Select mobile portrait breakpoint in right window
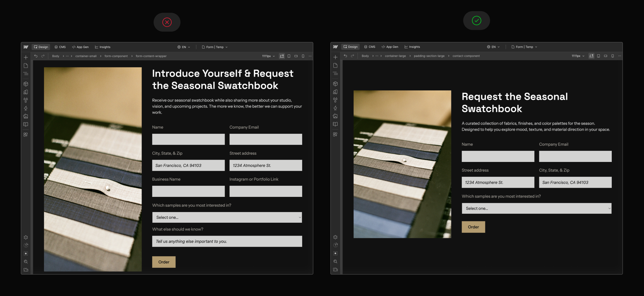Image resolution: width=644 pixels, height=296 pixels. pos(612,56)
